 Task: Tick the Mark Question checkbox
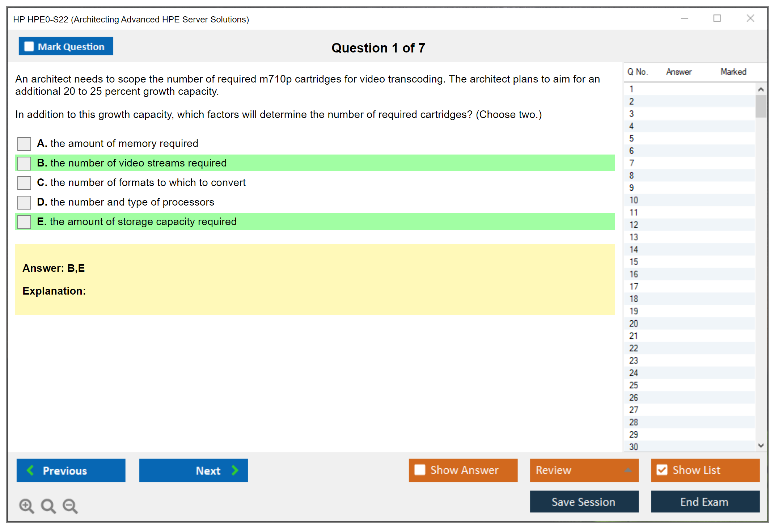coord(29,46)
